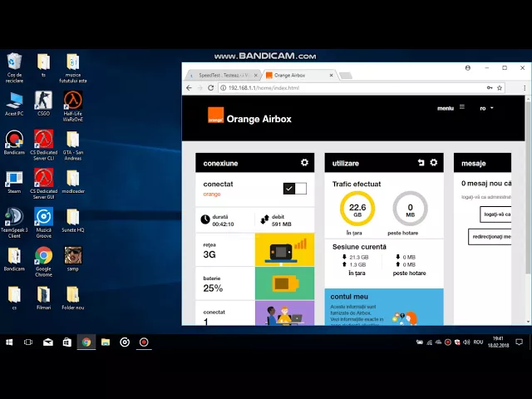Reset usage with utilizare refresh icon
532x399 pixels.
pos(421,163)
